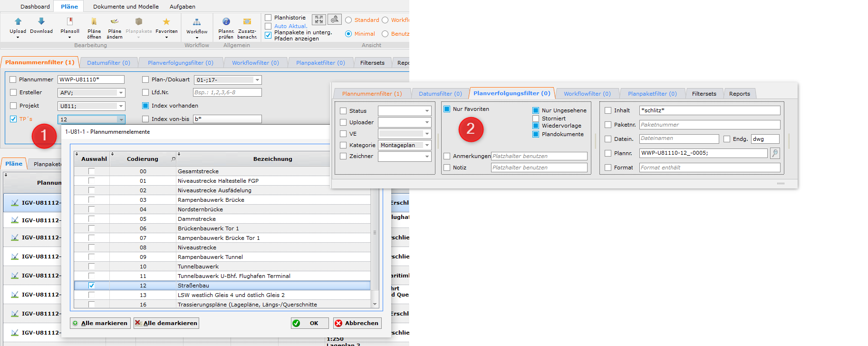Viewport: 868px width, 346px height.
Task: Open the Workflow toolbar icon
Action: (197, 22)
